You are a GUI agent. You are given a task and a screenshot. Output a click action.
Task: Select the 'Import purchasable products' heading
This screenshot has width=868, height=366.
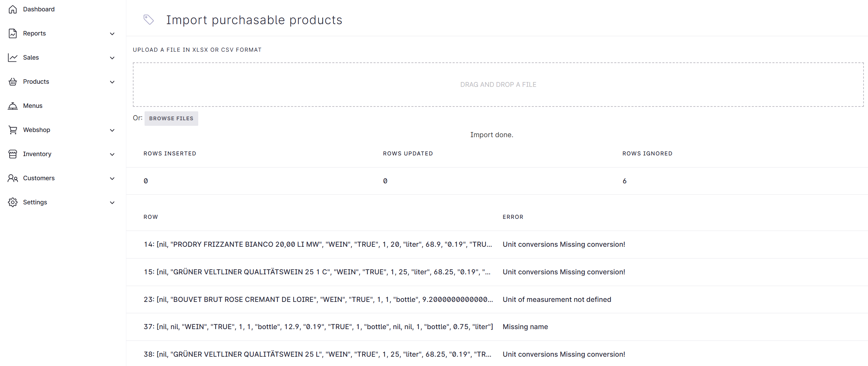[254, 20]
